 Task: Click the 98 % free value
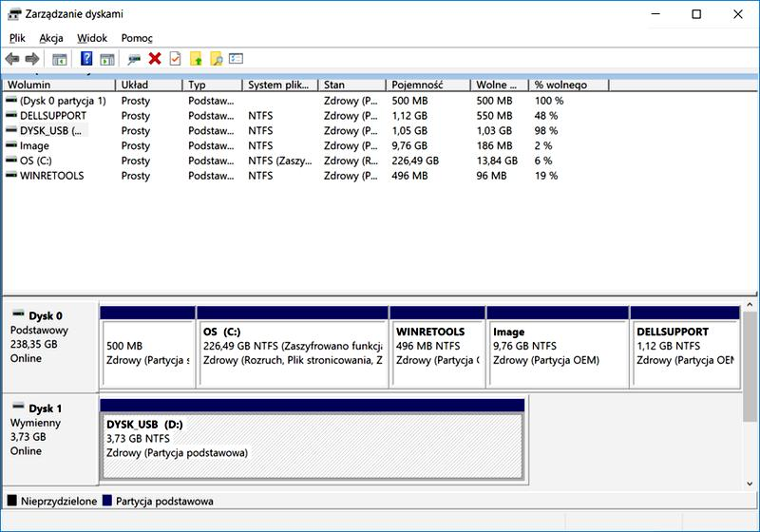point(546,131)
